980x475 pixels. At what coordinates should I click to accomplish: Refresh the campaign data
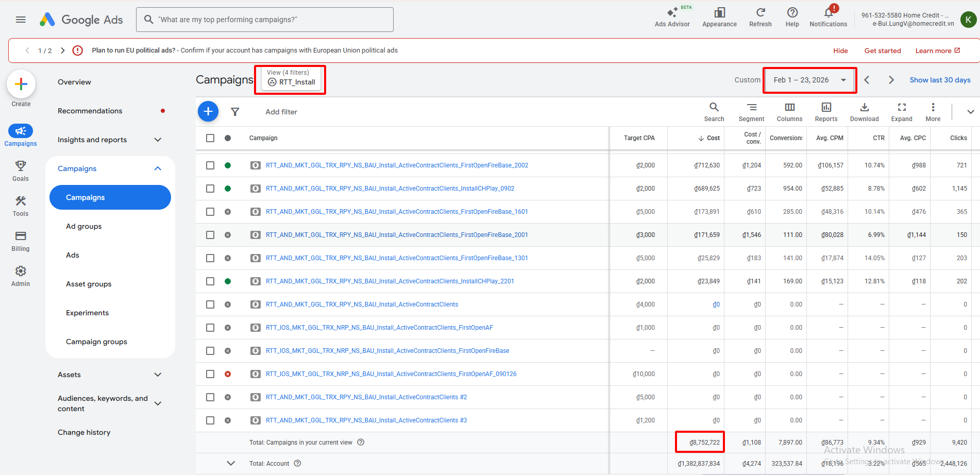coord(761,16)
